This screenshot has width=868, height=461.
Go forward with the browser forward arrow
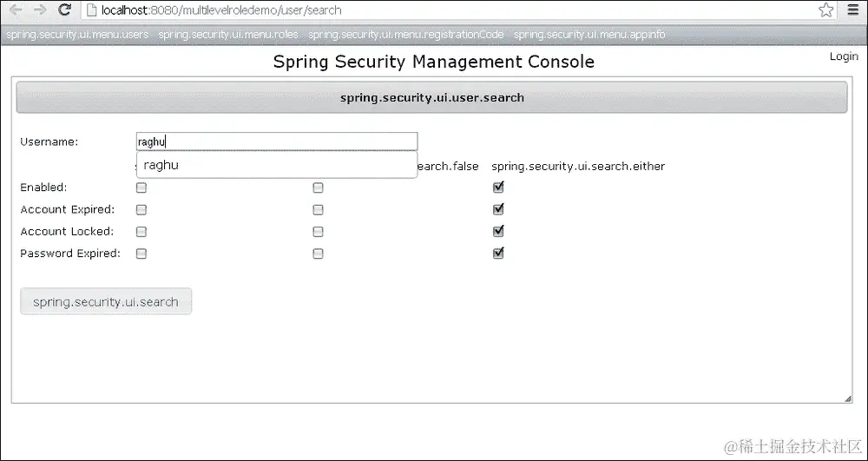tap(40, 10)
